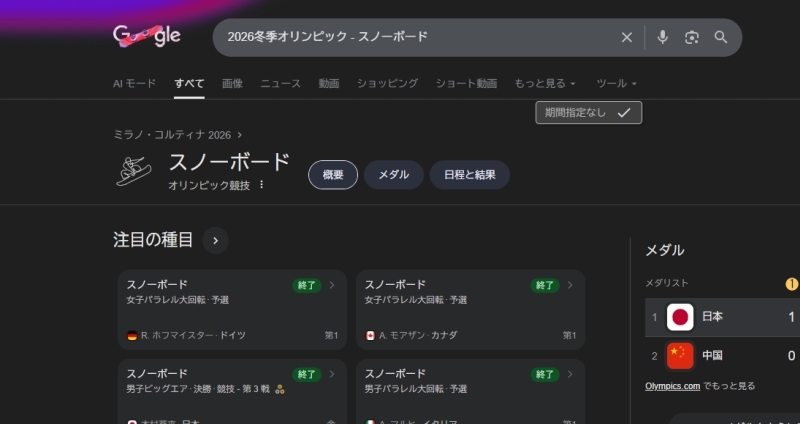Click the Google logo

[147, 36]
